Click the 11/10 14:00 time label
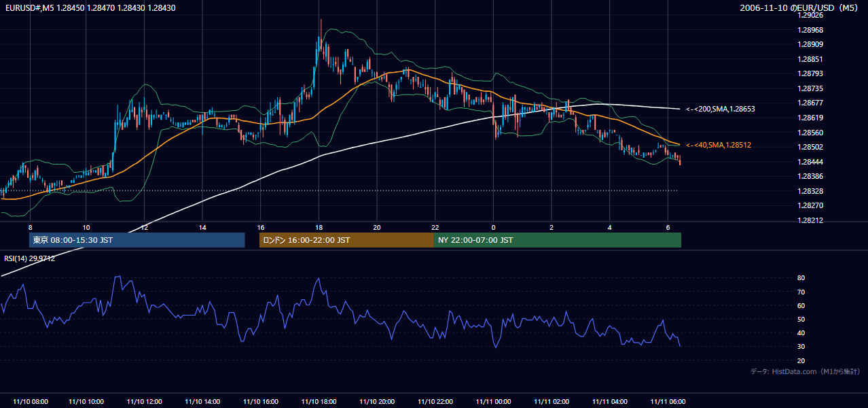The image size is (868, 408). 202,401
